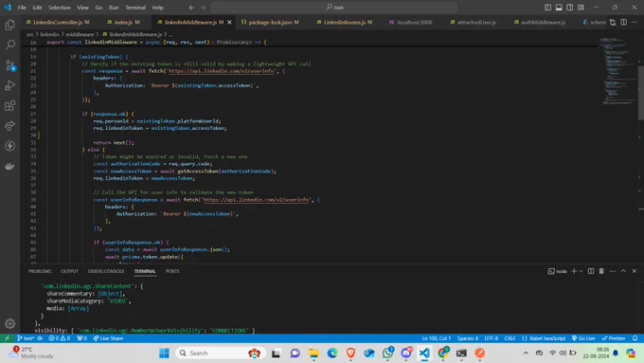The image size is (644, 363).
Task: Change encoding via 'UTF-8' status item
Action: point(492,338)
